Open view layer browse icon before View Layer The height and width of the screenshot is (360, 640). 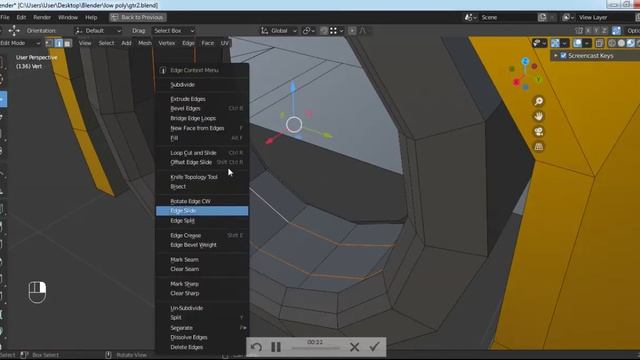[568, 17]
